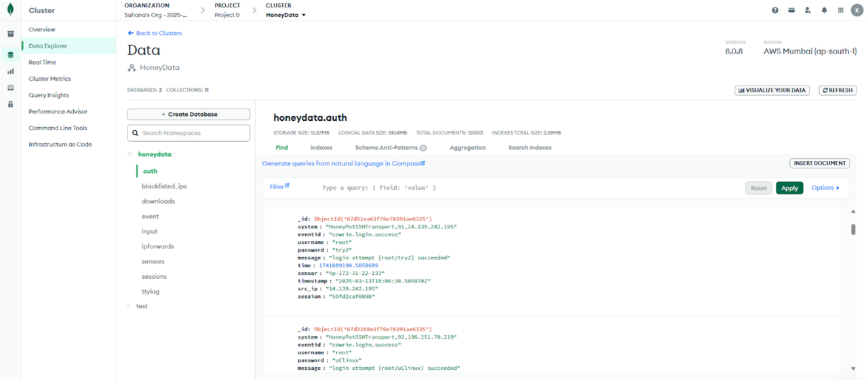Open the invite user icon in header
The image size is (868, 380).
click(808, 10)
